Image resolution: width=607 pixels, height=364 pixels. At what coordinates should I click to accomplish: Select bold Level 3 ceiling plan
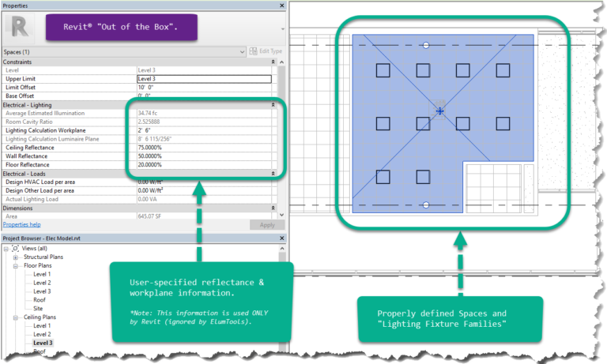(x=43, y=343)
